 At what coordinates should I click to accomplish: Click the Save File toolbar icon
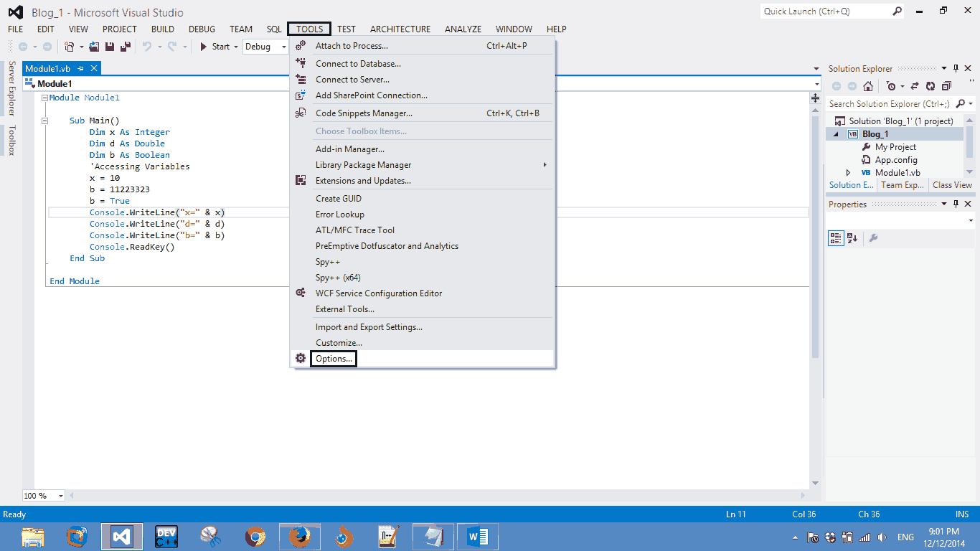(x=109, y=46)
